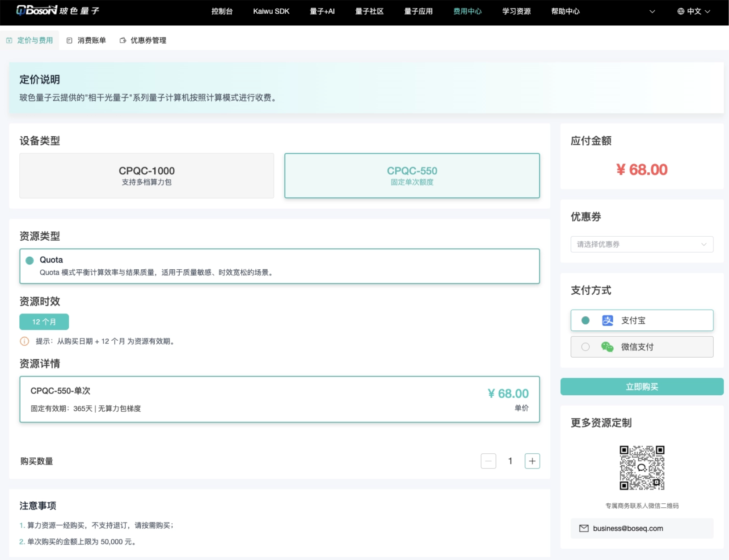Select the WeChat Pay radio button

tap(585, 347)
